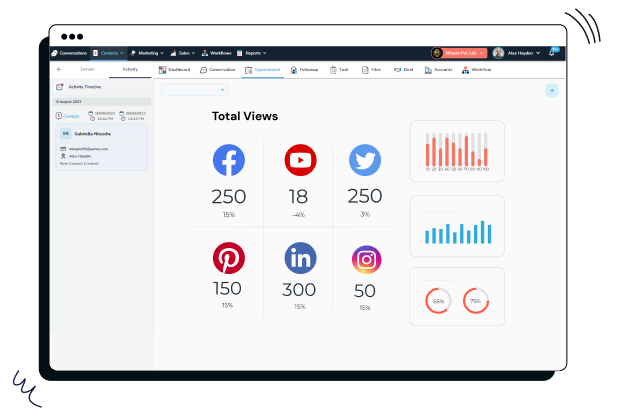Click the Twitter icon
The height and width of the screenshot is (416, 630).
365,160
